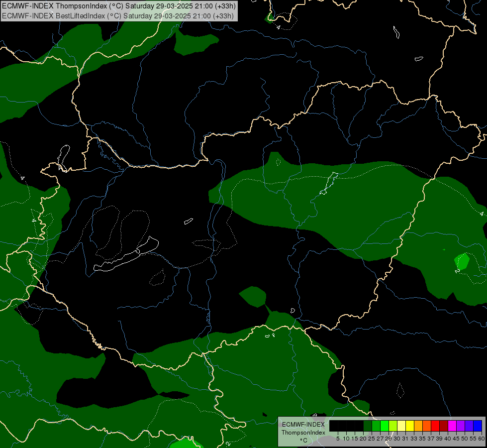This screenshot has height=448, width=487.
Task: Click the '°C' unit label in legend
Action: [x=304, y=441]
